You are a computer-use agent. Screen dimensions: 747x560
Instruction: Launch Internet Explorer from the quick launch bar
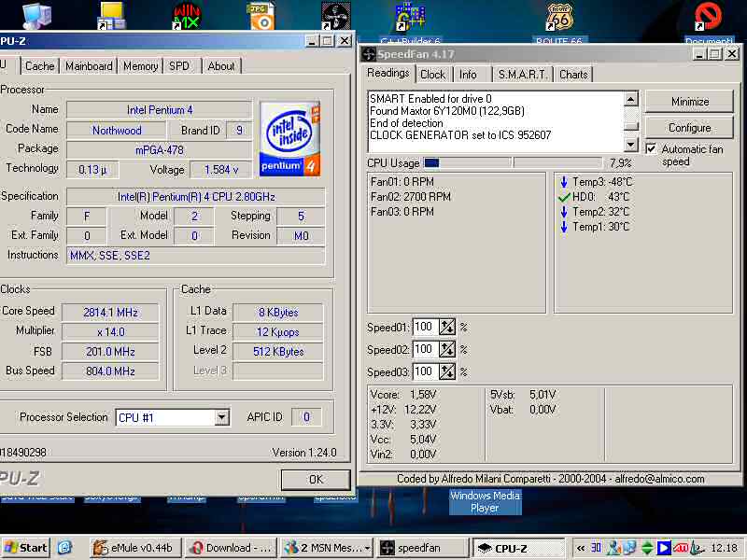[64, 548]
